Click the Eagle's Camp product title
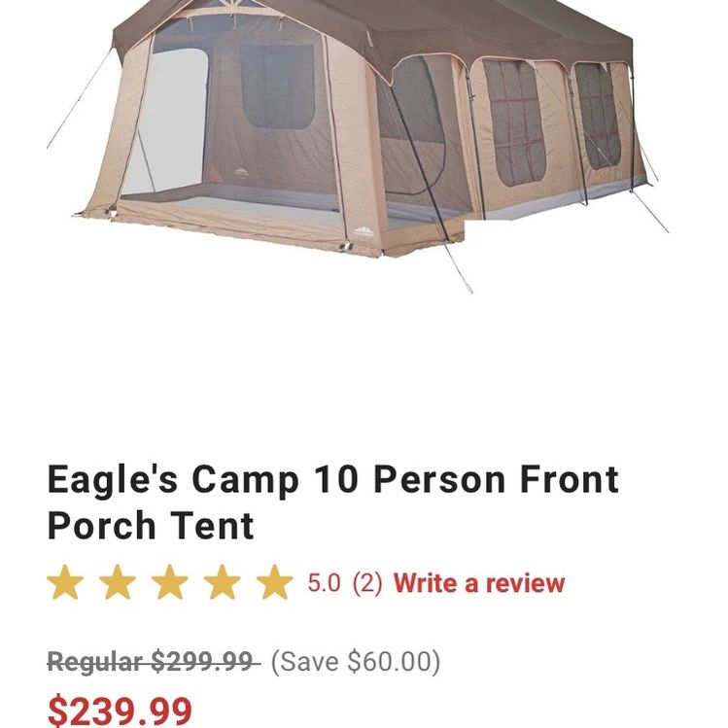Image resolution: width=728 pixels, height=728 pixels. pyautogui.click(x=332, y=502)
